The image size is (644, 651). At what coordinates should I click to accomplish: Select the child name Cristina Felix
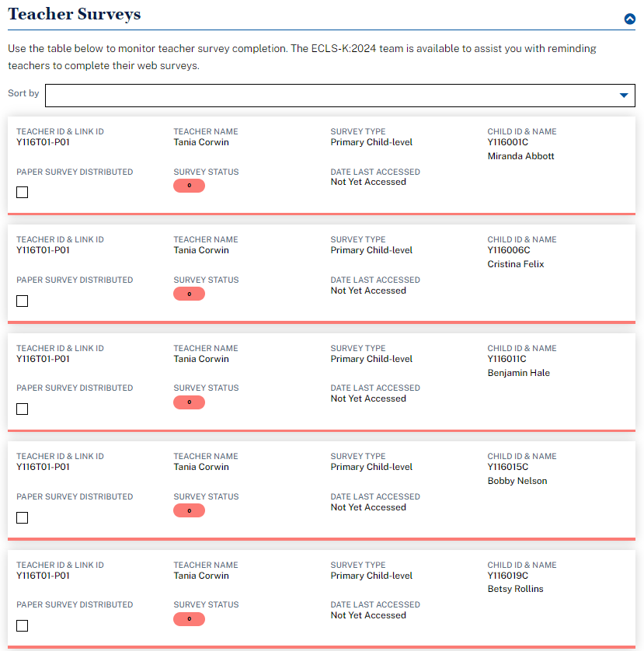tap(516, 264)
